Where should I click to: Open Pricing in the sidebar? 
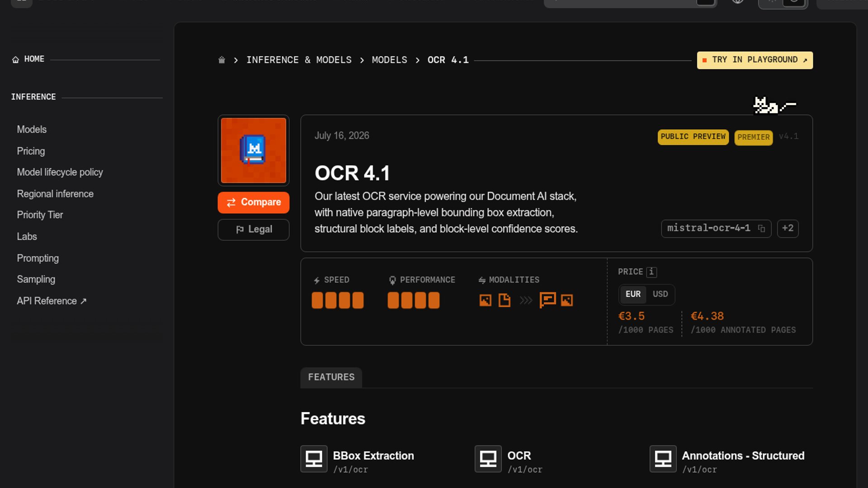tap(31, 151)
